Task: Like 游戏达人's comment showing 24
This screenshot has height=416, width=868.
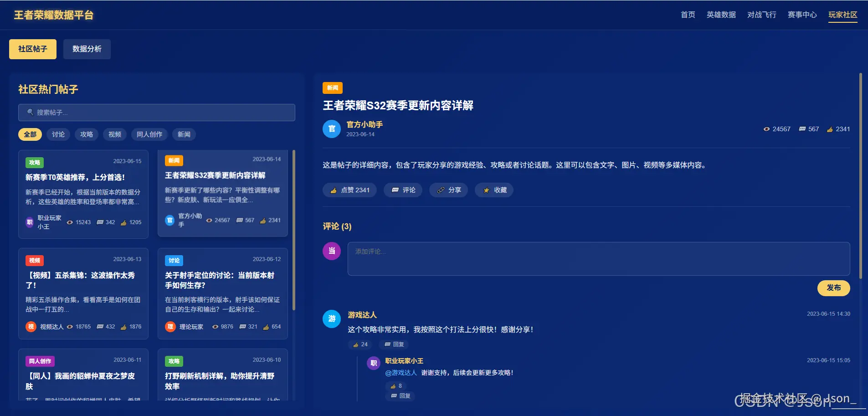Action: point(360,344)
